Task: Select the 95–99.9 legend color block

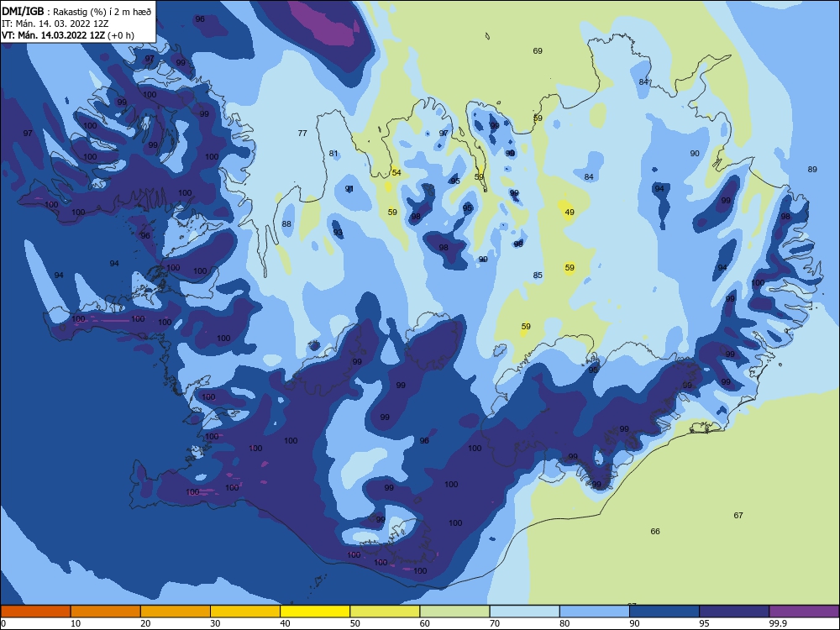Action: pyautogui.click(x=734, y=612)
